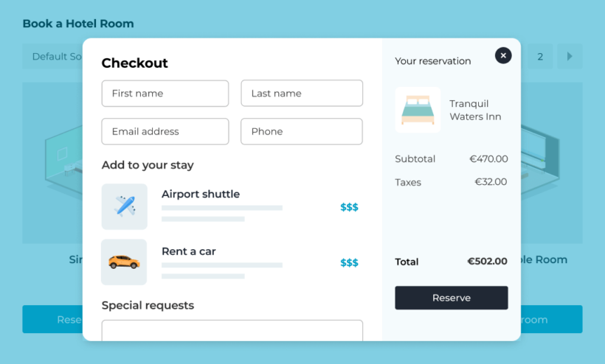This screenshot has height=364, width=605.
Task: Click the Special requests text area
Action: (232, 330)
